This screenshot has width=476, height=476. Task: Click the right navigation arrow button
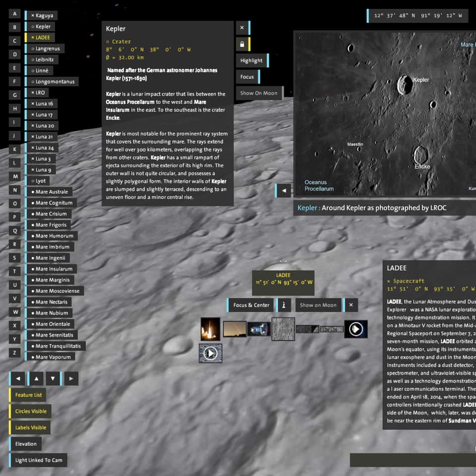[71, 378]
